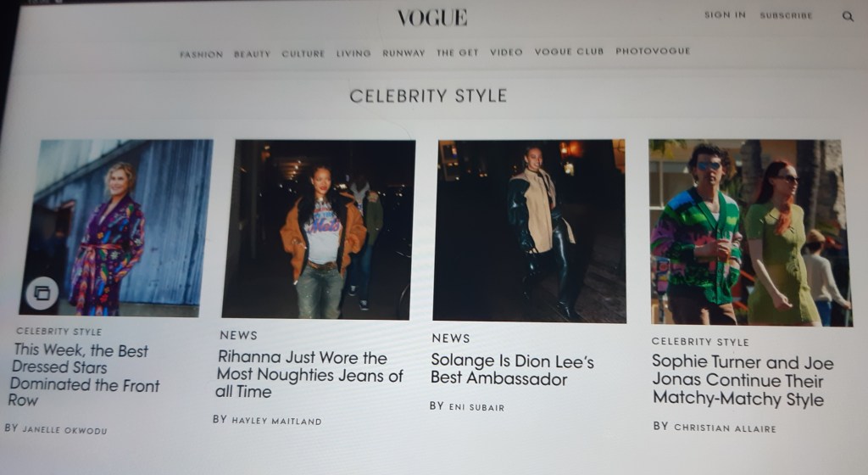Viewport: 868px width, 475px height.
Task: Open PhotoVogue from the navigation
Action: click(653, 51)
